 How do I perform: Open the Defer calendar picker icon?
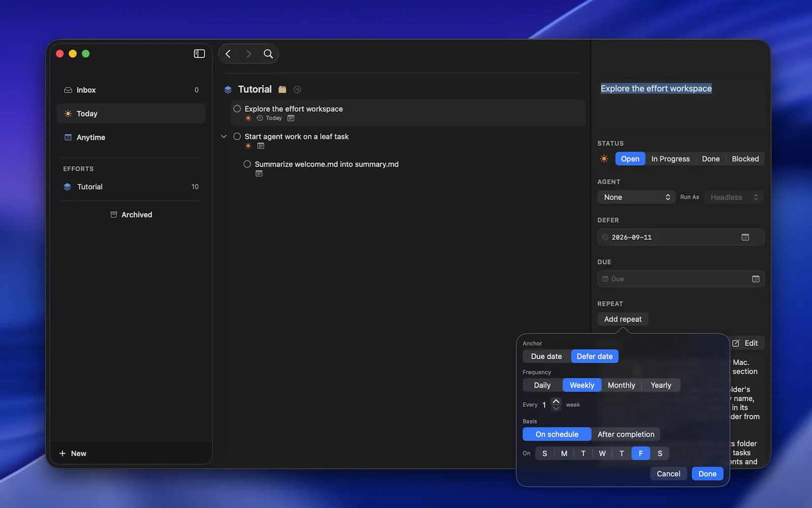pyautogui.click(x=745, y=237)
